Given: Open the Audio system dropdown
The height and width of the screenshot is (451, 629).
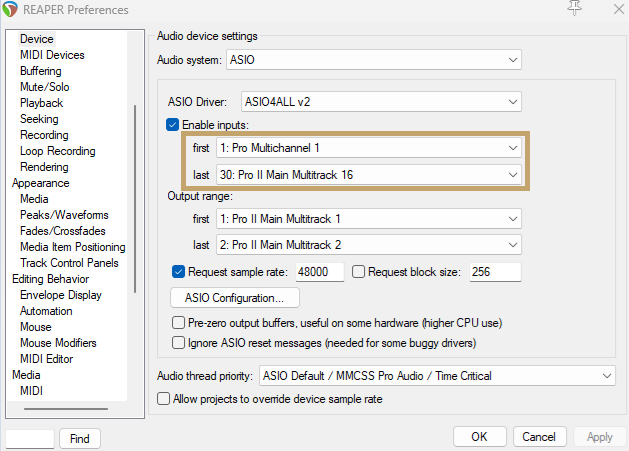Looking at the screenshot, I should pos(374,60).
